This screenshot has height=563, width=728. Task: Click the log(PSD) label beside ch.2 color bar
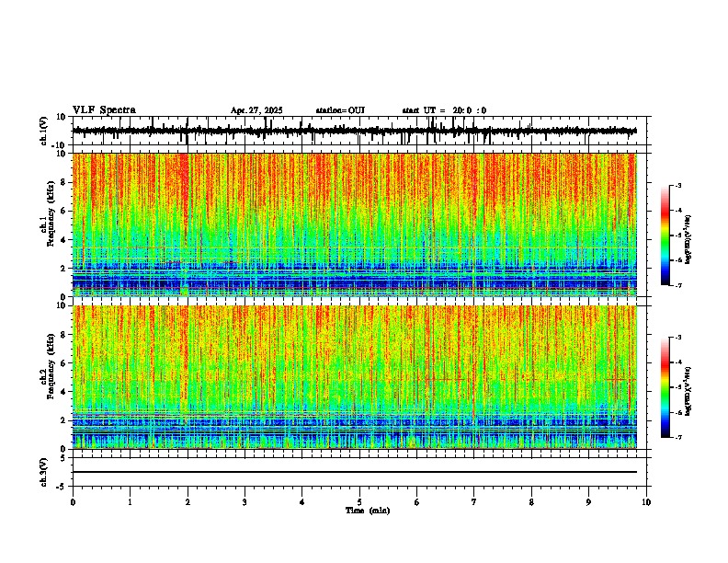point(688,391)
